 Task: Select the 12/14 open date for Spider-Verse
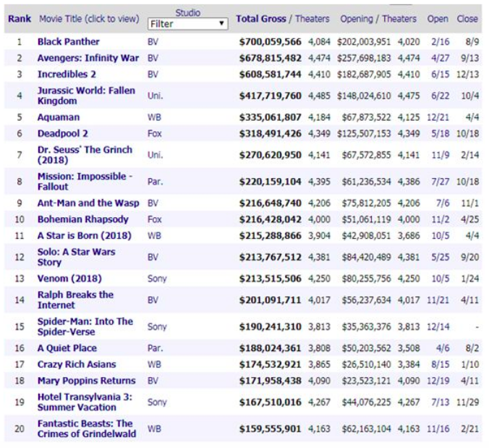click(438, 326)
